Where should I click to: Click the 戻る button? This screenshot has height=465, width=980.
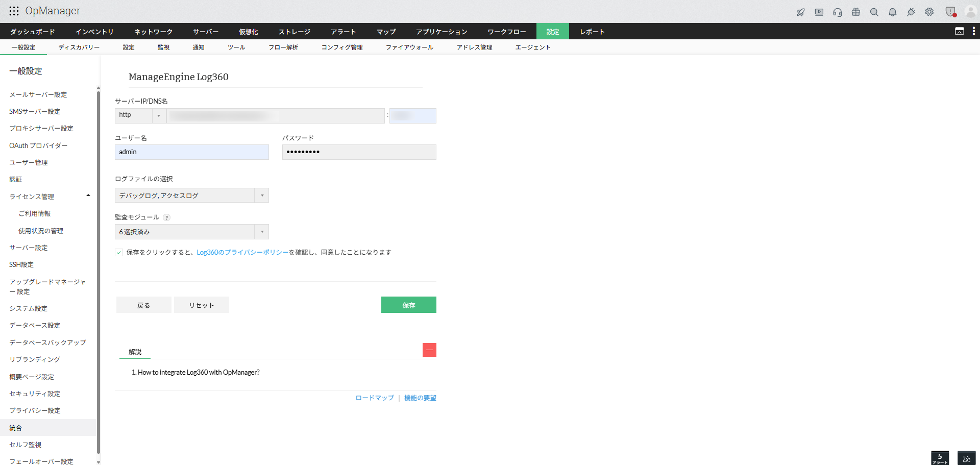click(x=144, y=305)
